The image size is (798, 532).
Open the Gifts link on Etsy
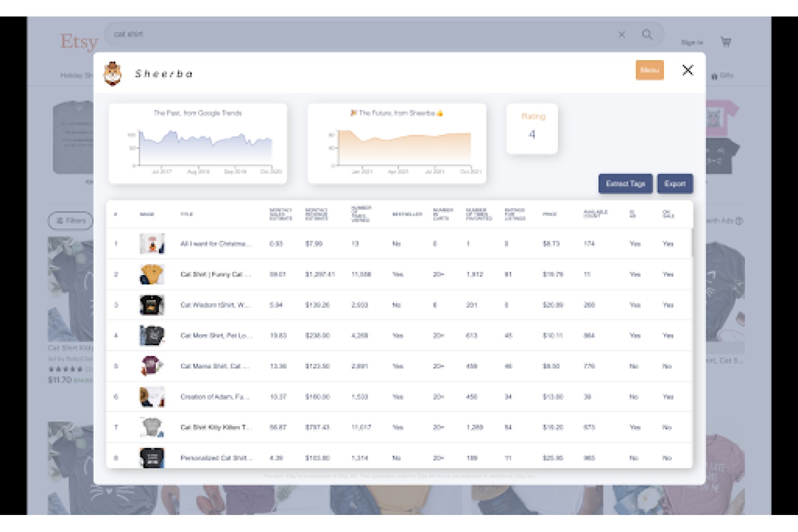click(722, 76)
